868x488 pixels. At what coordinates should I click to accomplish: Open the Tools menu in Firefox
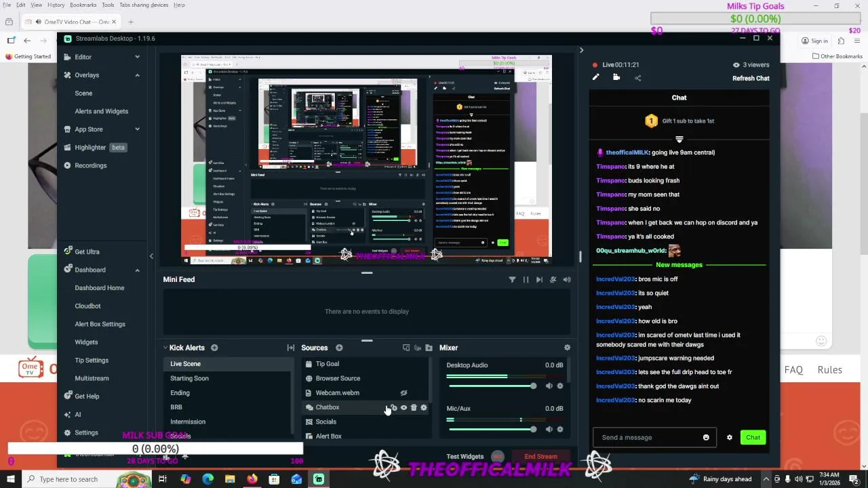point(108,5)
